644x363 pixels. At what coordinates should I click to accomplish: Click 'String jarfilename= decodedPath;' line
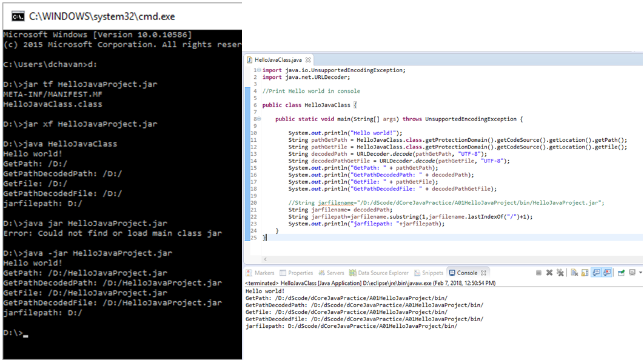click(340, 210)
